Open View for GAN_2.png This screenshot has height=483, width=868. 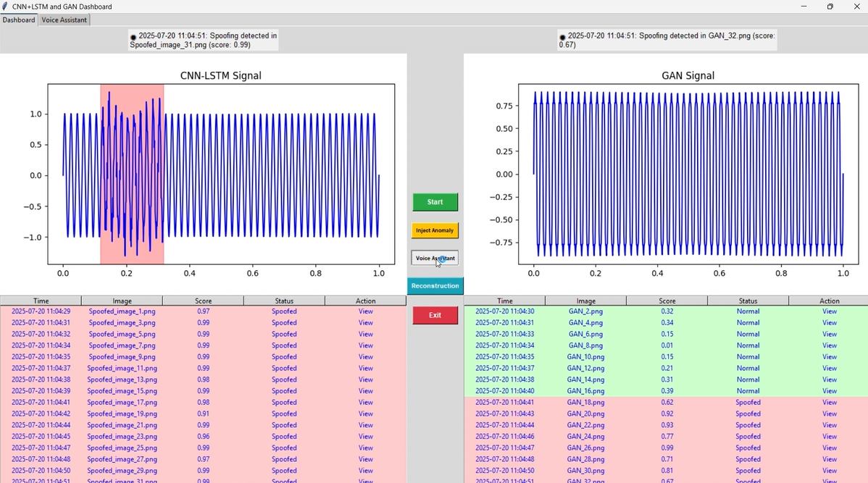[830, 311]
